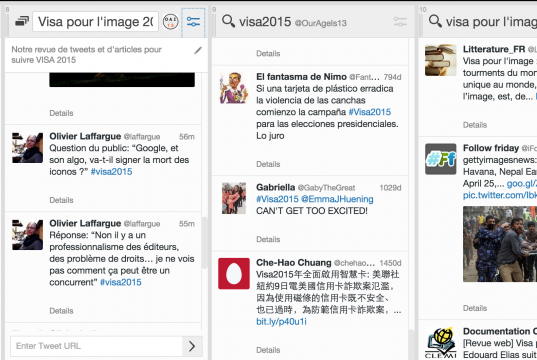The image size is (537, 360).
Task: Click the scrollbar of the collection column
Action: [205, 243]
